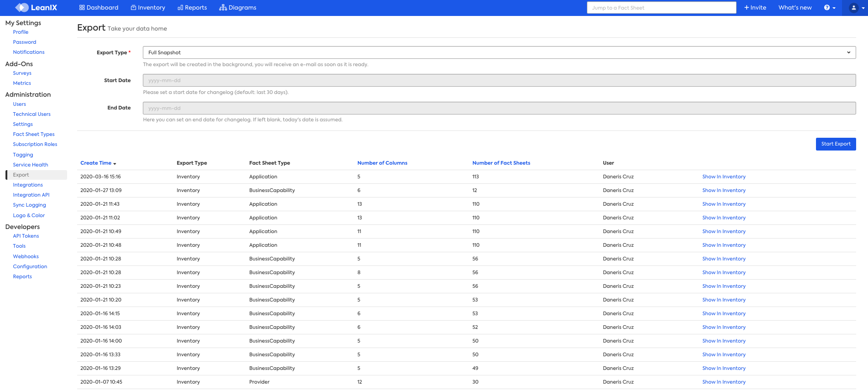
Task: Show In Inventory for 2020-01-21 10:23 export
Action: [724, 286]
